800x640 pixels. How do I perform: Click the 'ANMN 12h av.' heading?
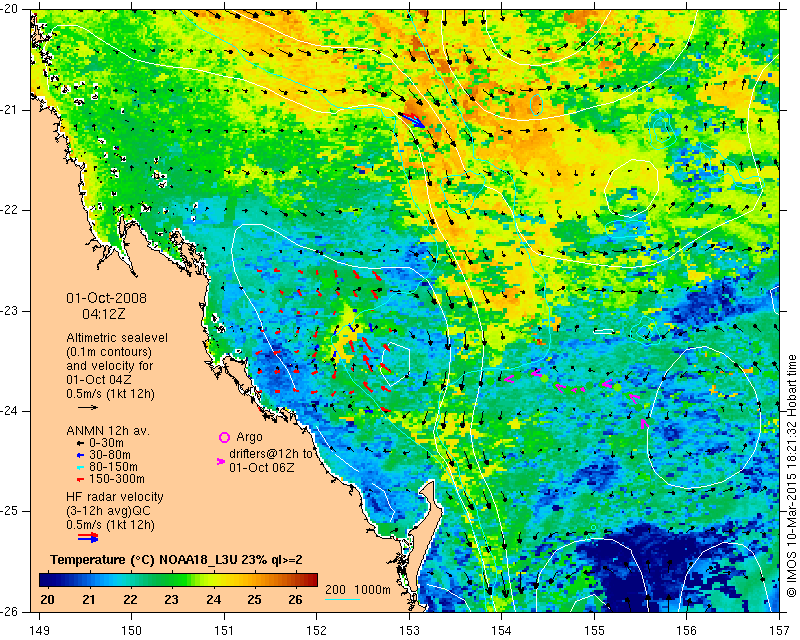[108, 431]
